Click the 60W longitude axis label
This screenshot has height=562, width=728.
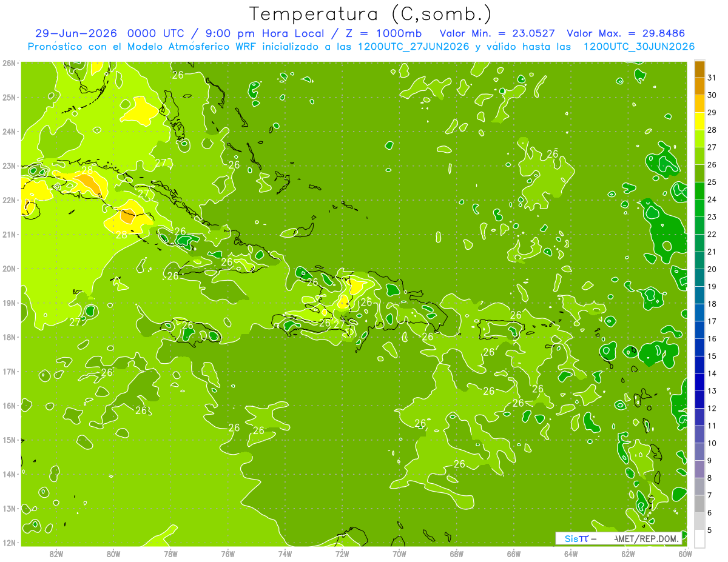pyautogui.click(x=686, y=554)
